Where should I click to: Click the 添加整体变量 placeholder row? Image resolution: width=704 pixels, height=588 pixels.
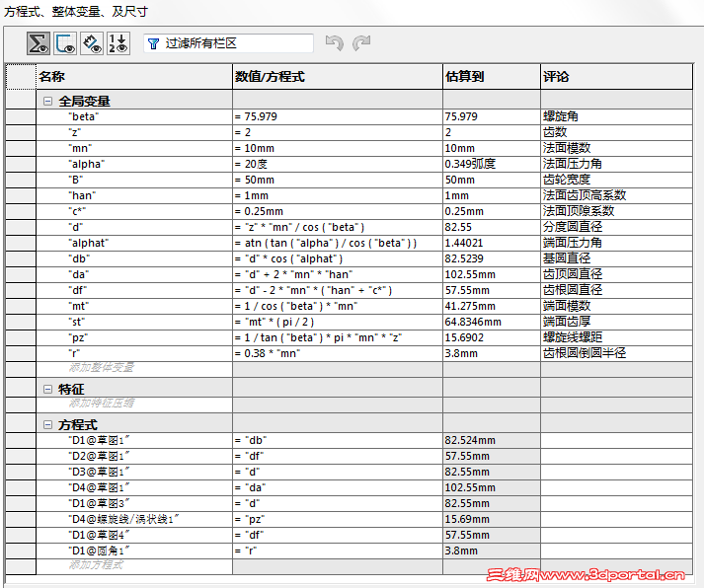coord(134,369)
